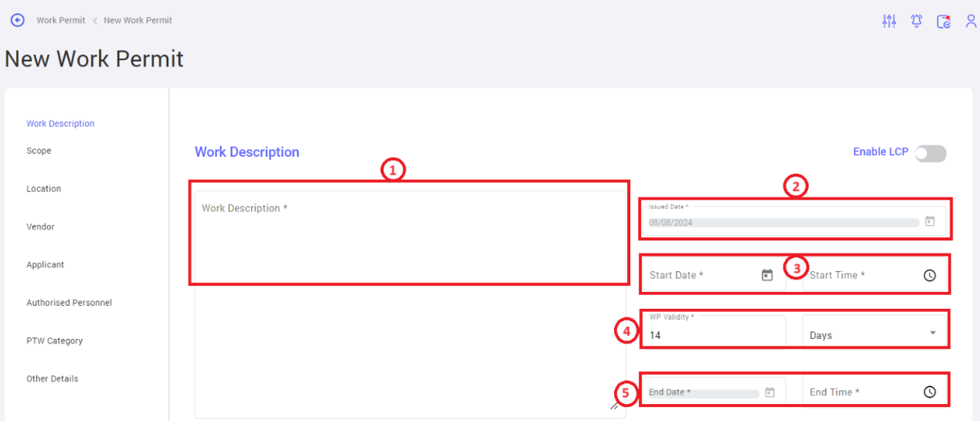Screen dimensions: 980x421
Task: Open the Start Date calendar icon
Action: click(767, 275)
